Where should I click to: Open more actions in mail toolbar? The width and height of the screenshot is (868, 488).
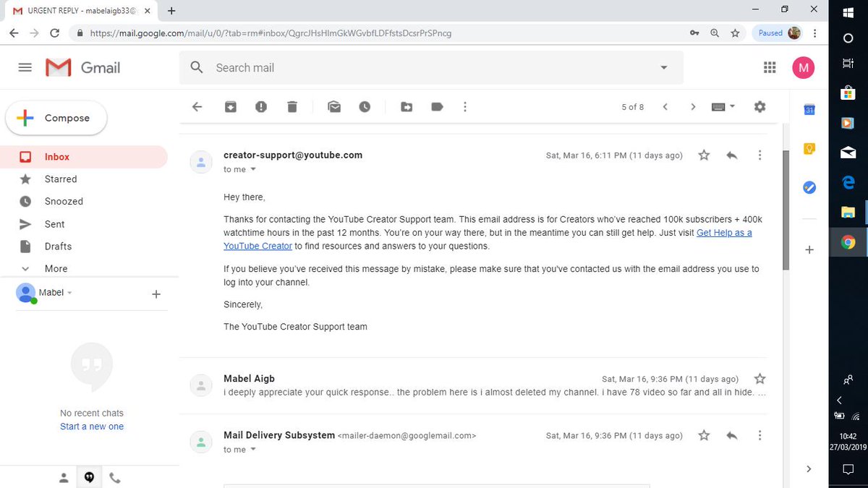click(465, 106)
